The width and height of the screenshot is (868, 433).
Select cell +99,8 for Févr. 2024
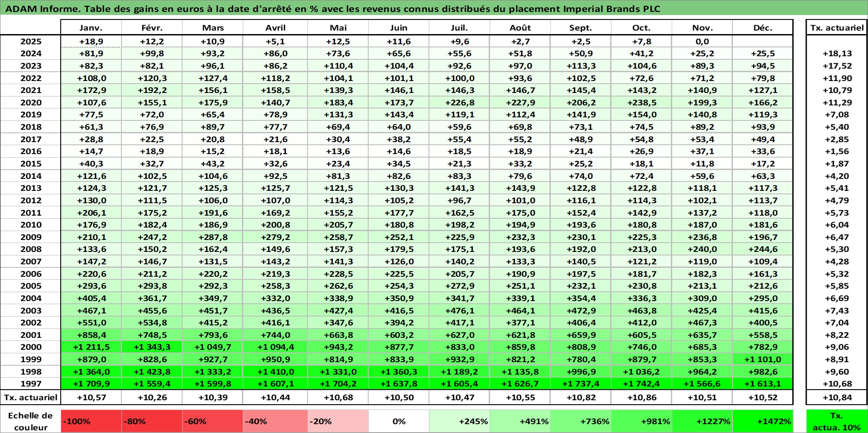point(152,54)
